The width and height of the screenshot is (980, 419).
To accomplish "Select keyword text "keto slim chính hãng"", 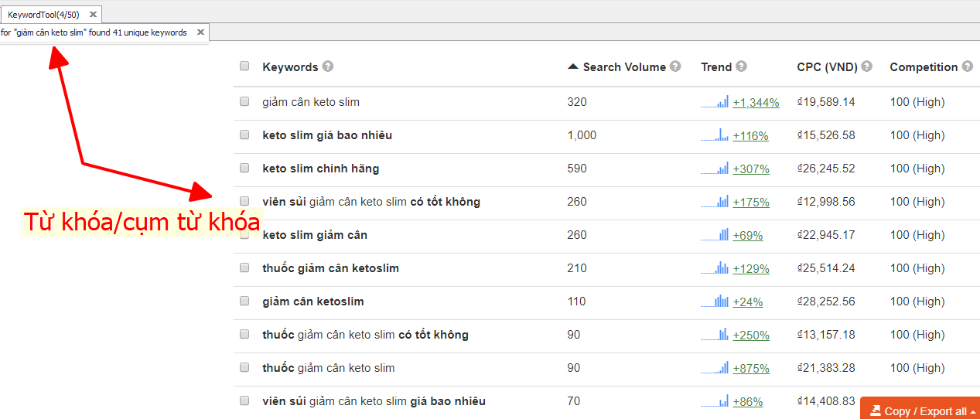I will point(321,169).
